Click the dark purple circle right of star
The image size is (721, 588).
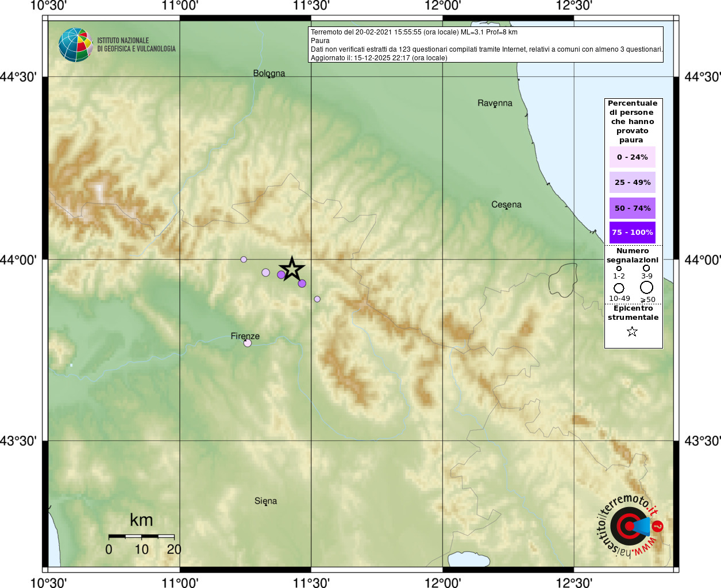302,283
